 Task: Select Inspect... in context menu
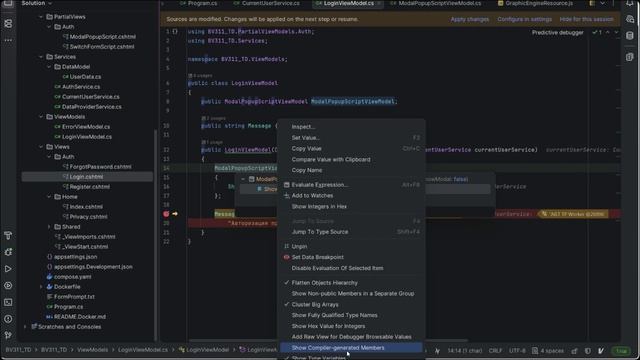[351, 127]
